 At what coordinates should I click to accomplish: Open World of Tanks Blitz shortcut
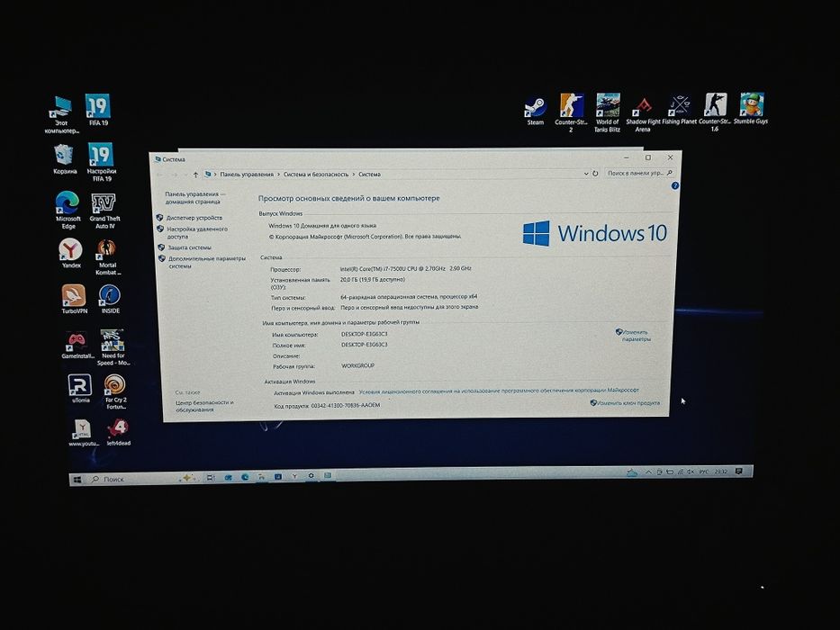pyautogui.click(x=608, y=112)
